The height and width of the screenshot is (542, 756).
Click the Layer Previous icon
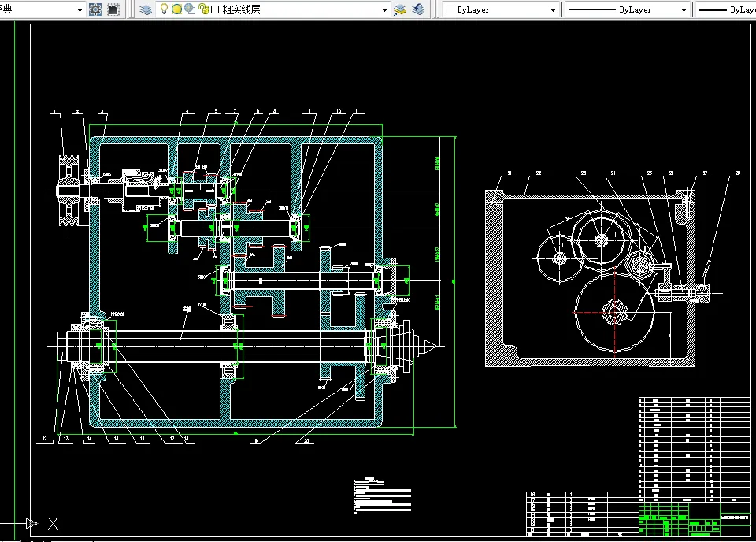[x=417, y=9]
